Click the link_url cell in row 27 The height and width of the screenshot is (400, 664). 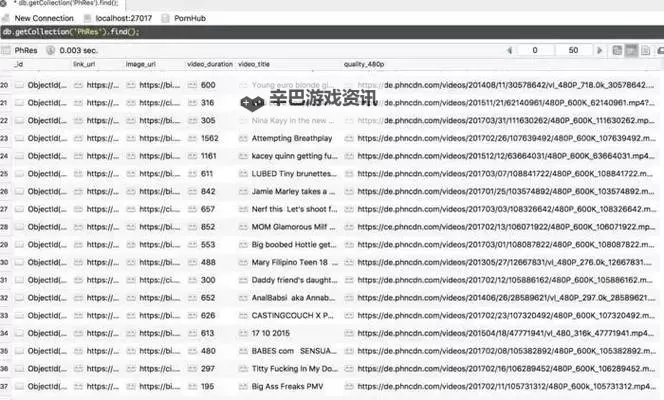pos(102,209)
